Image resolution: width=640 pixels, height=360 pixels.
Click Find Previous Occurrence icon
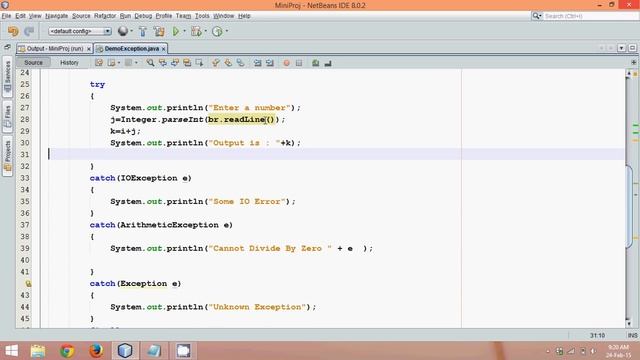(162, 63)
